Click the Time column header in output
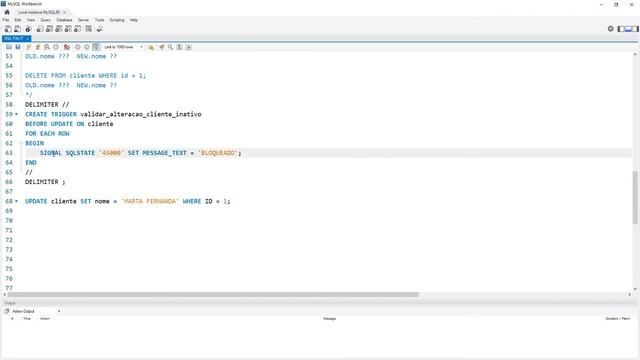The image size is (640, 360). [x=27, y=319]
